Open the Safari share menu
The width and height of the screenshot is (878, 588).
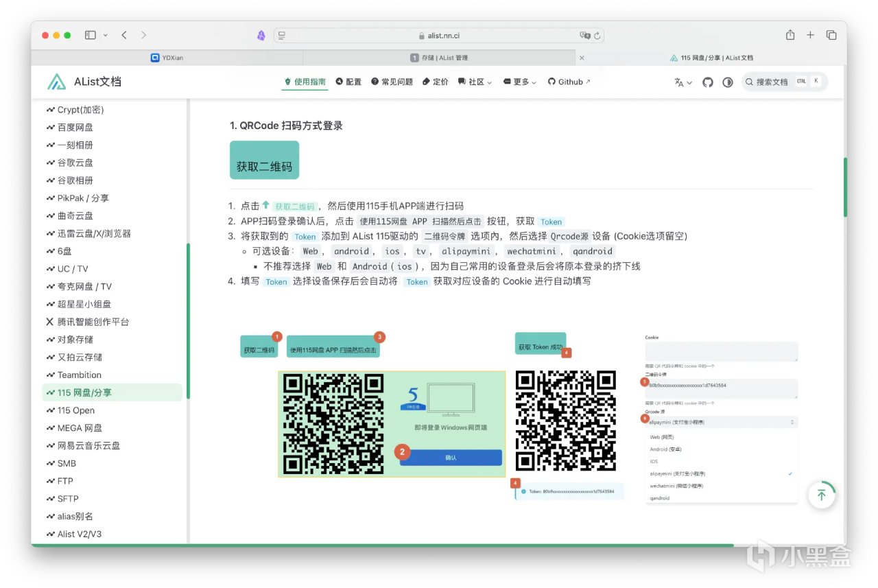tap(790, 35)
